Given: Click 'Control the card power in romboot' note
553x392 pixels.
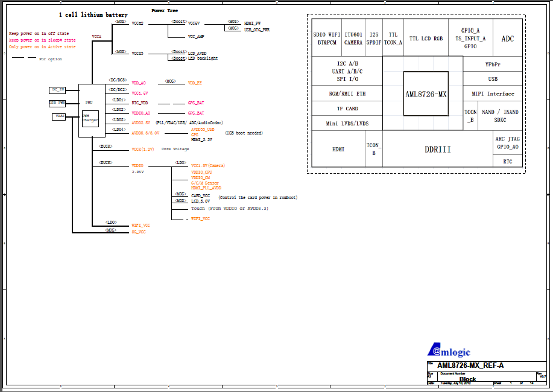Looking at the screenshot, I should [x=258, y=198].
